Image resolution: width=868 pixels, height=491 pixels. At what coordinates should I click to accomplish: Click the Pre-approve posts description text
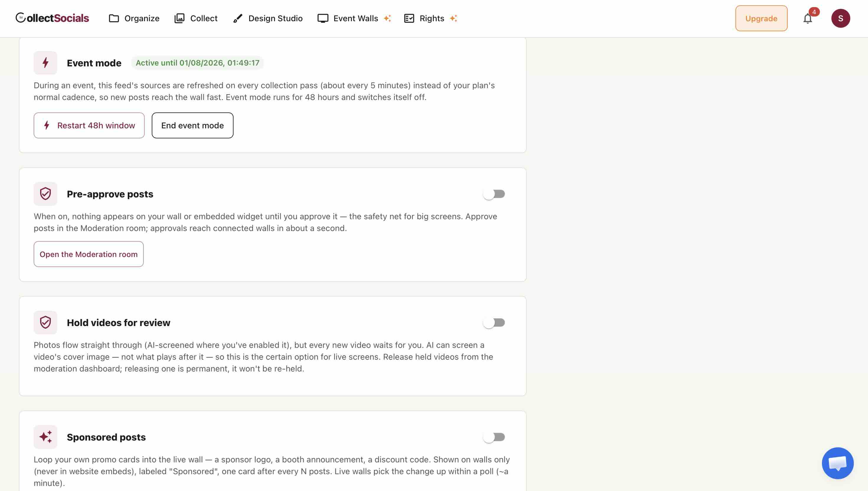pos(265,222)
